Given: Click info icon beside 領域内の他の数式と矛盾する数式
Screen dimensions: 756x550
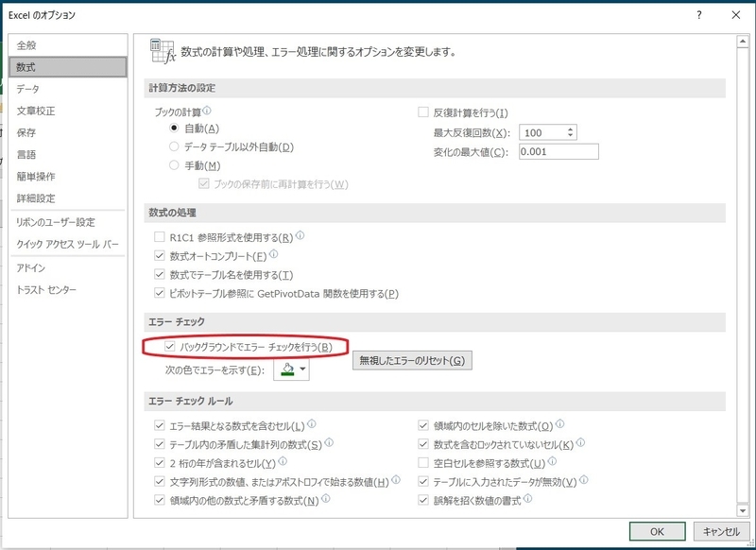Looking at the screenshot, I should point(326,498).
